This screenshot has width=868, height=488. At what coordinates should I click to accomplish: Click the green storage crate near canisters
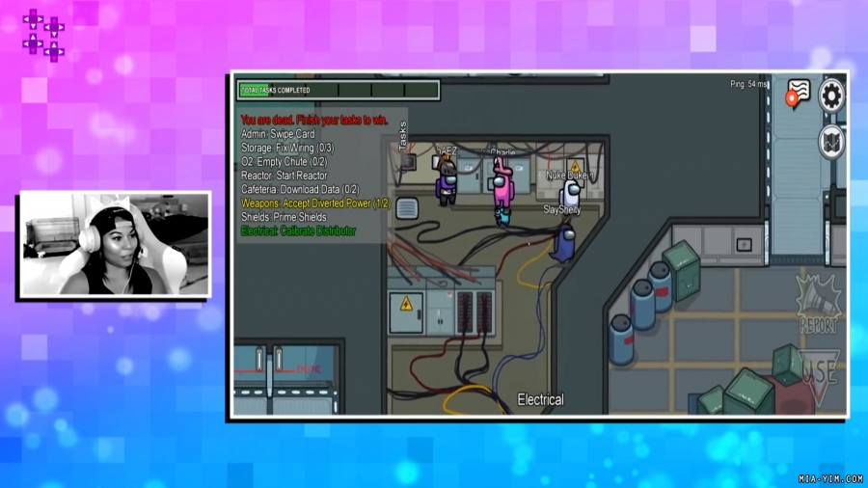tap(682, 270)
